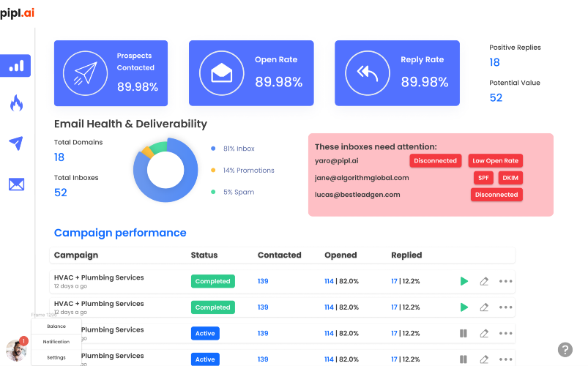Click edit pencil on third campaign row
The image size is (588, 366).
point(484,333)
